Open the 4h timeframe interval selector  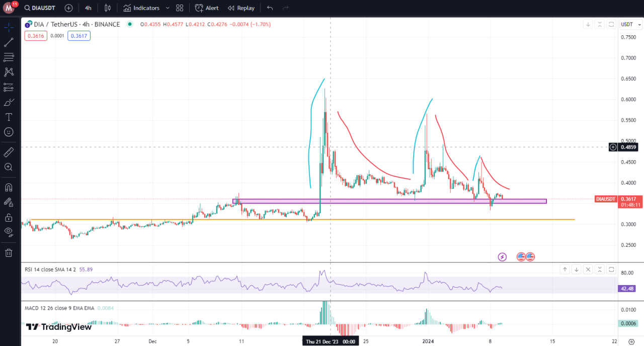pyautogui.click(x=88, y=8)
